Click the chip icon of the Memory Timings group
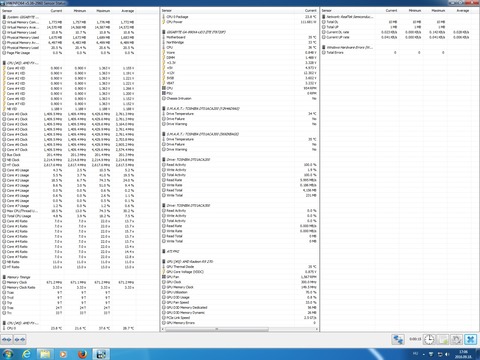 (x=4, y=277)
